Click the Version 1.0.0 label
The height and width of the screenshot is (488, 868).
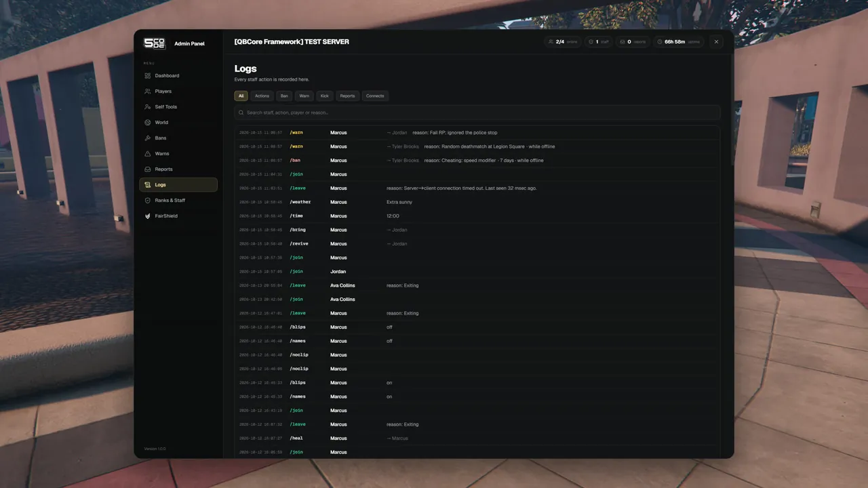pos(155,449)
